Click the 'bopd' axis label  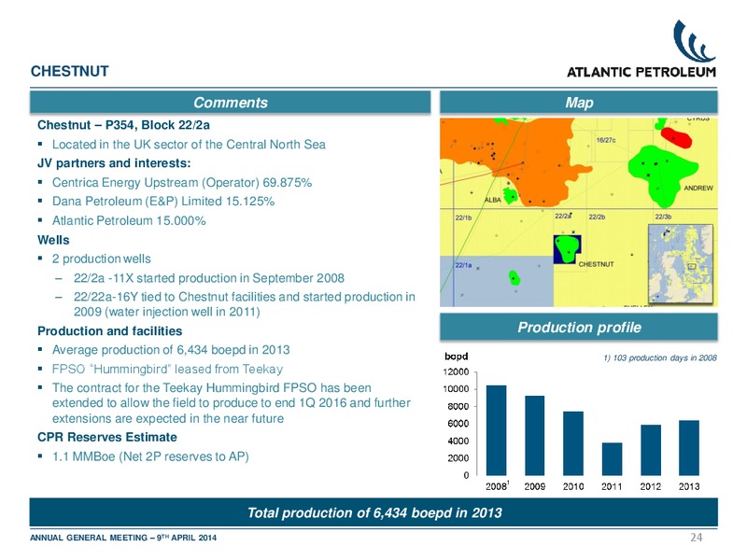[x=456, y=357]
